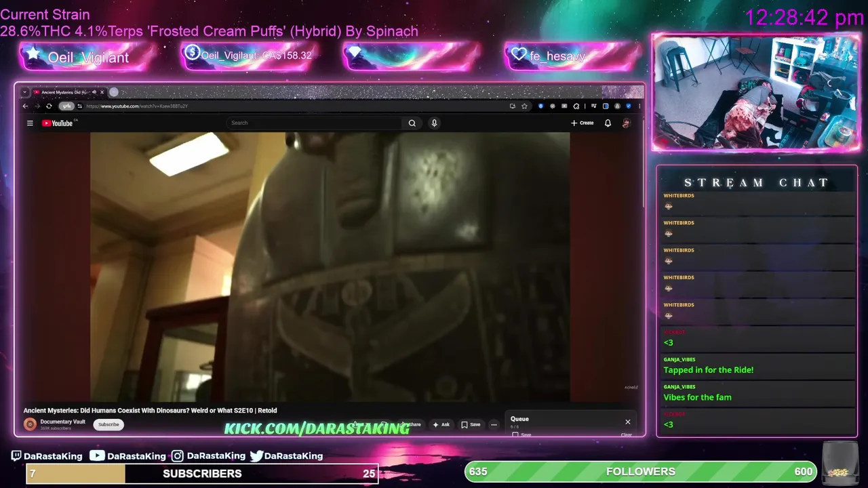868x488 pixels.
Task: Toggle the browser side panel icon
Action: point(606,106)
